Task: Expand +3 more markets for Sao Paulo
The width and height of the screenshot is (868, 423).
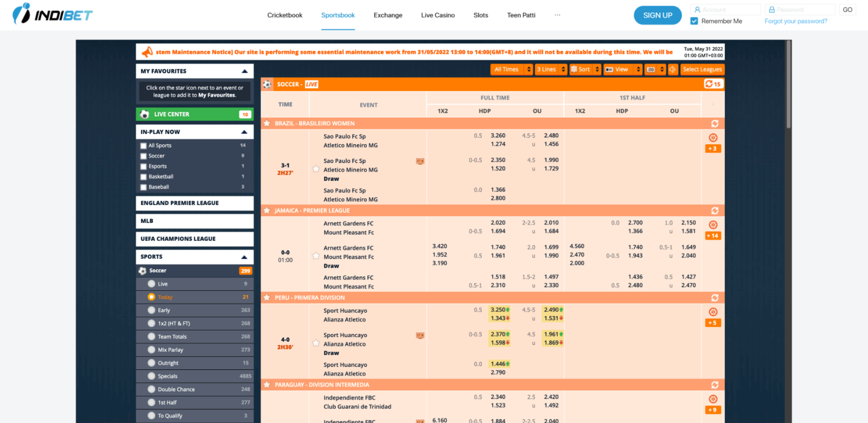Action: (x=713, y=149)
